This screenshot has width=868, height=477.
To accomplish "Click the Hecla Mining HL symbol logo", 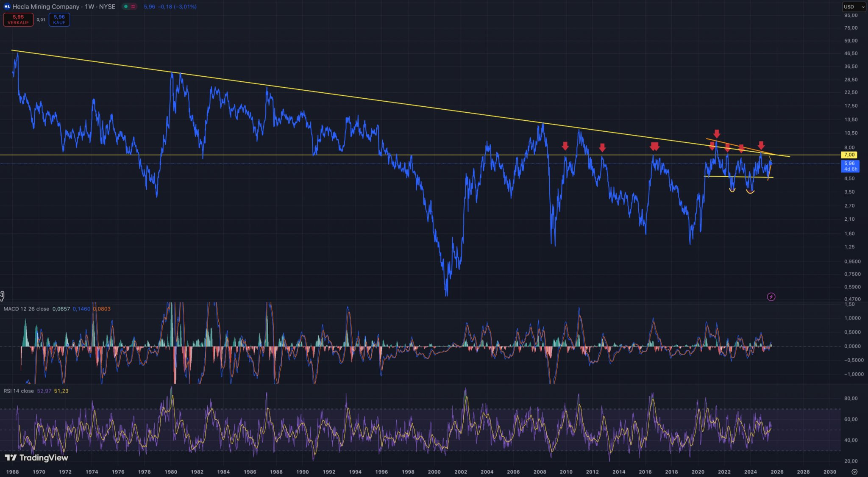I will coord(7,7).
